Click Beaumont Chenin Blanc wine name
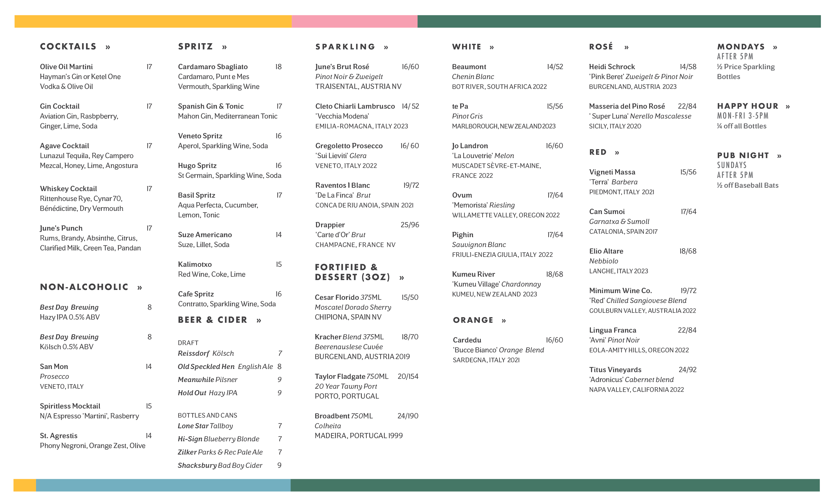This screenshot has width=830, height=504. tap(469, 67)
